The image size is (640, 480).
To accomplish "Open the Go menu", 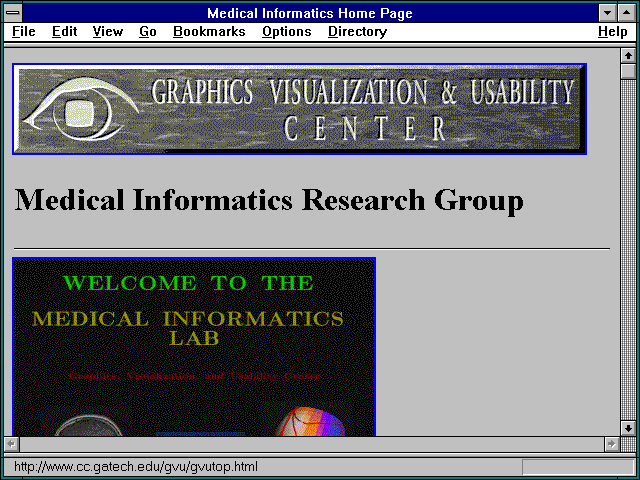I will [148, 32].
